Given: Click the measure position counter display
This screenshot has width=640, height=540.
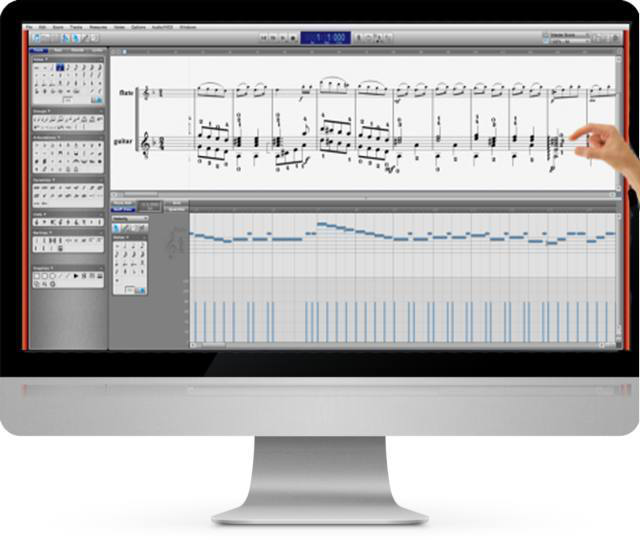Looking at the screenshot, I should [x=325, y=38].
